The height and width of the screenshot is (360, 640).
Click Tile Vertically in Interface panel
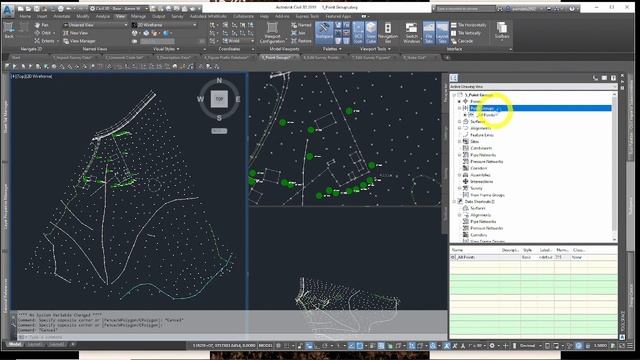[466, 33]
